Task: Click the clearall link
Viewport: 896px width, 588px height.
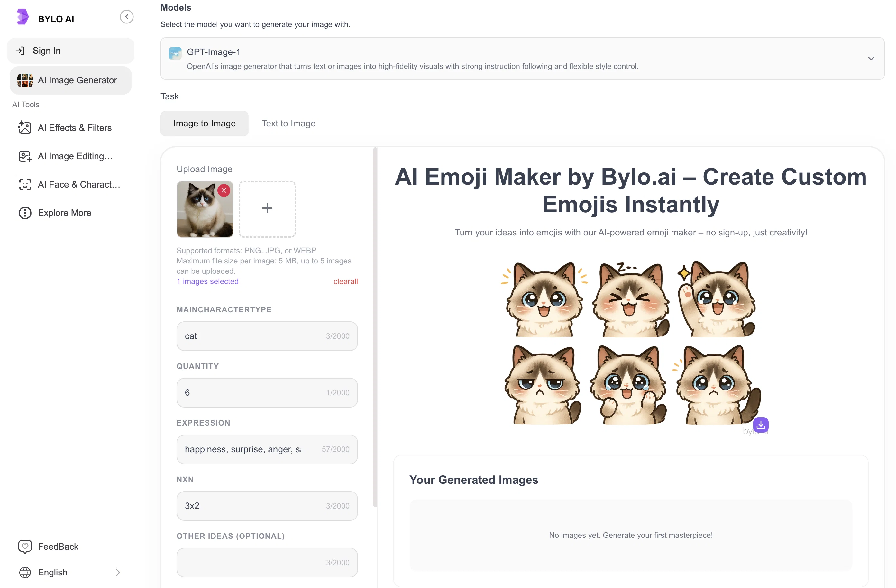Action: point(346,281)
